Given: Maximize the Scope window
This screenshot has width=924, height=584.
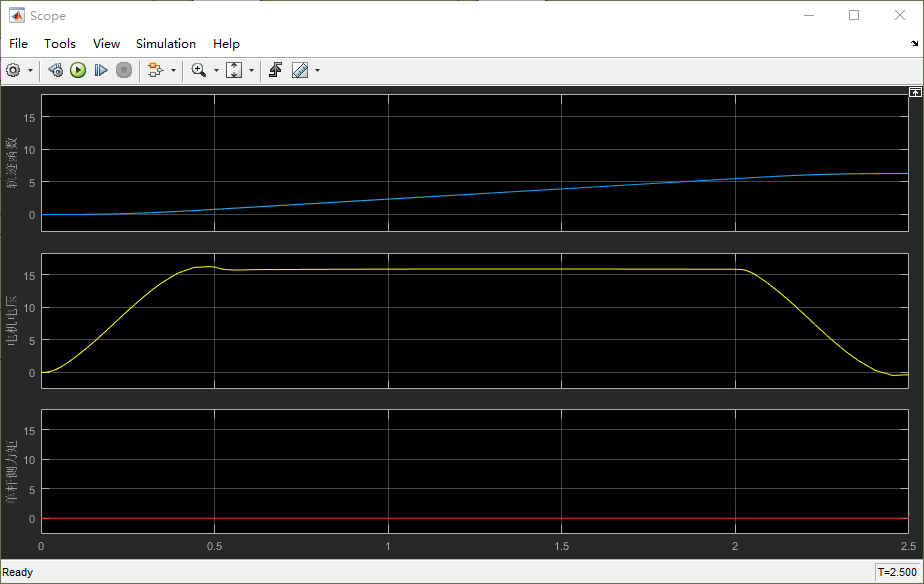Looking at the screenshot, I should [854, 15].
